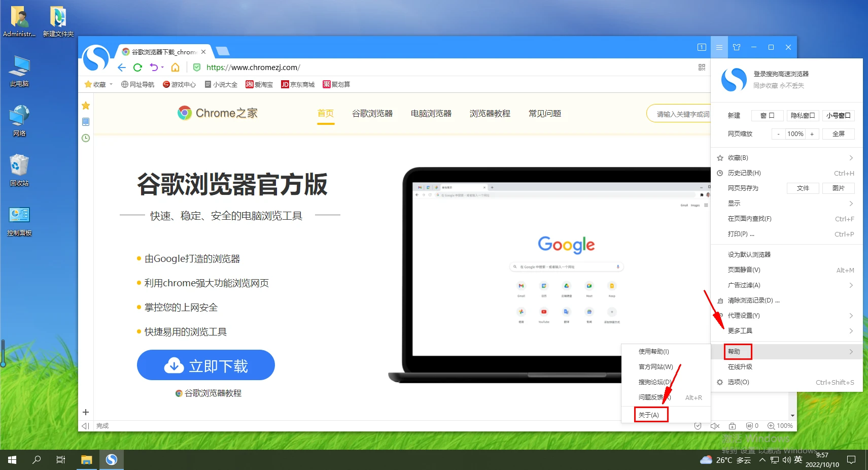Image resolution: width=868 pixels, height=470 pixels.
Task: Click the ad-block counter icon showing 0
Action: pyautogui.click(x=752, y=426)
